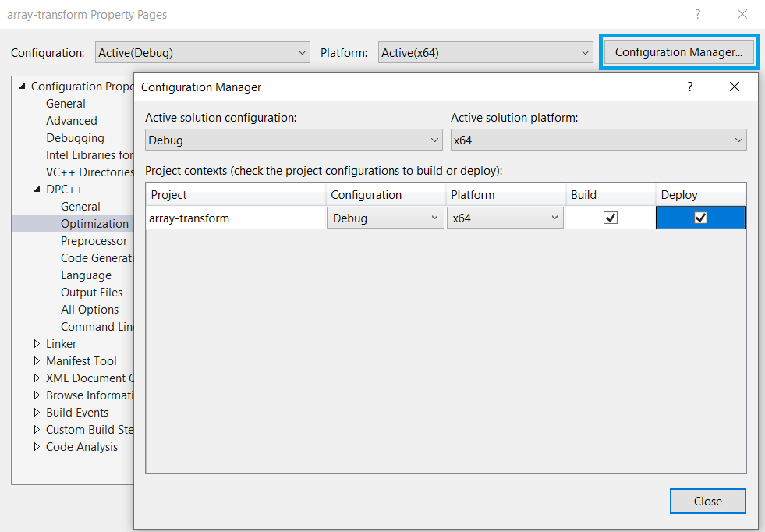Select the Debugging tree item
This screenshot has width=765, height=532.
pos(75,137)
